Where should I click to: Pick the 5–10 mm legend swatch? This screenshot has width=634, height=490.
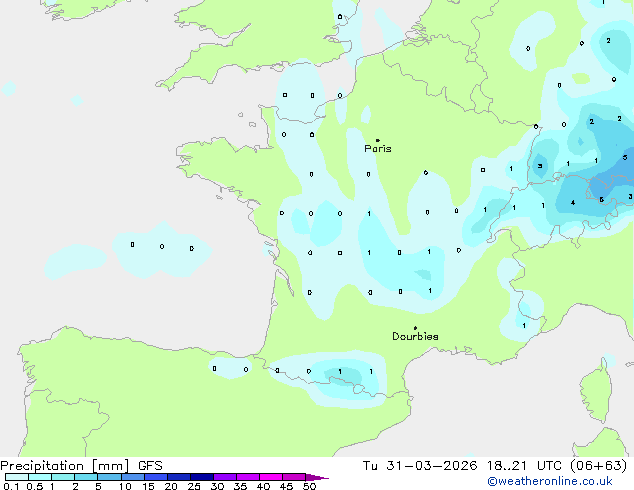click(109, 477)
